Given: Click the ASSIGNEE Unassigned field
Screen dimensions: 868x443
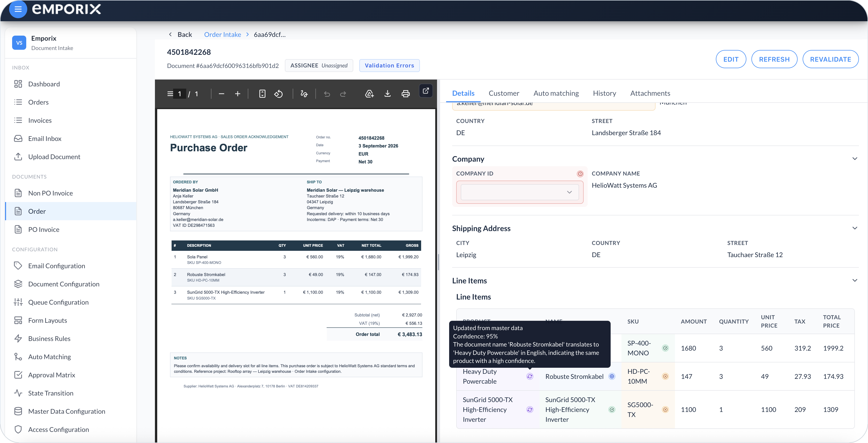Looking at the screenshot, I should tap(319, 65).
